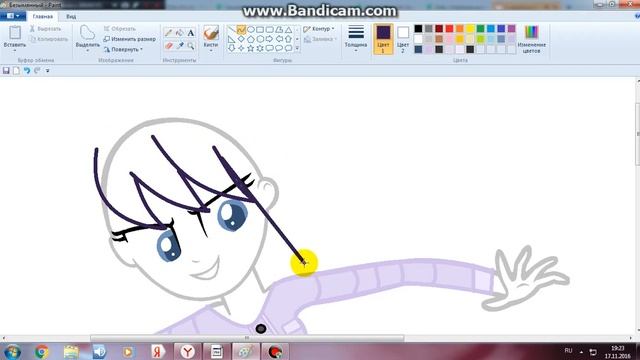Pick the purple color swatch in top row
The image size is (640, 360).
click(x=511, y=29)
